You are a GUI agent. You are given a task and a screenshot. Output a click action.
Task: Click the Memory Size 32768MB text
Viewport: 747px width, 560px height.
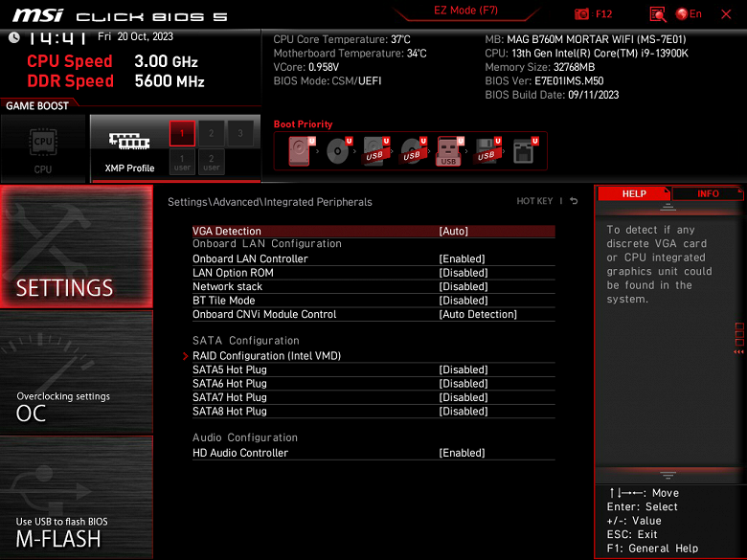click(540, 67)
